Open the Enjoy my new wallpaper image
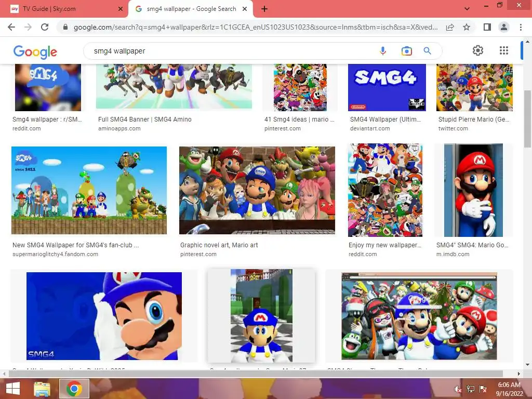 (385, 190)
